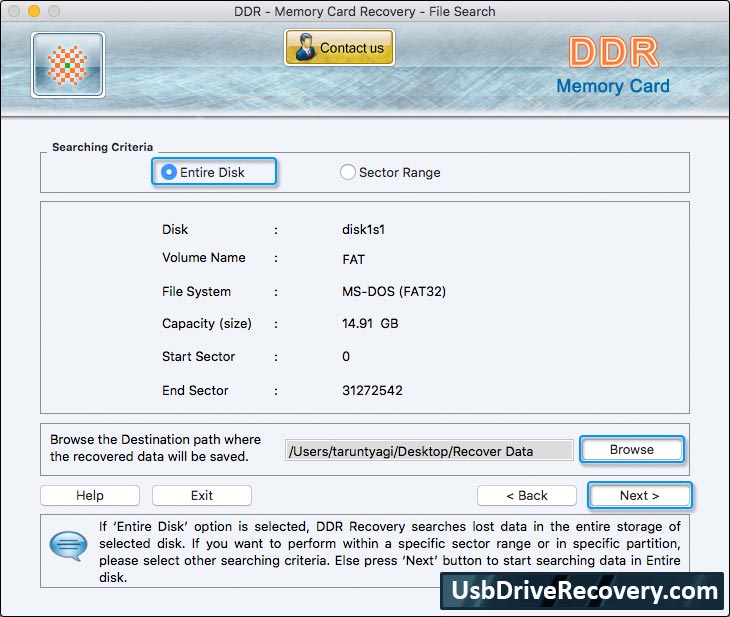Image resolution: width=730 pixels, height=617 pixels.
Task: Go back with the < Back button
Action: [527, 495]
